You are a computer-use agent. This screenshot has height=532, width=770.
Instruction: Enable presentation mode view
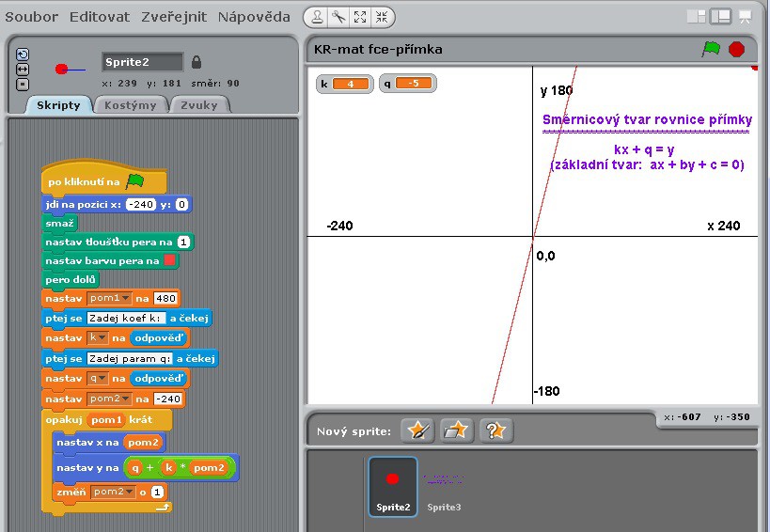pyautogui.click(x=746, y=16)
